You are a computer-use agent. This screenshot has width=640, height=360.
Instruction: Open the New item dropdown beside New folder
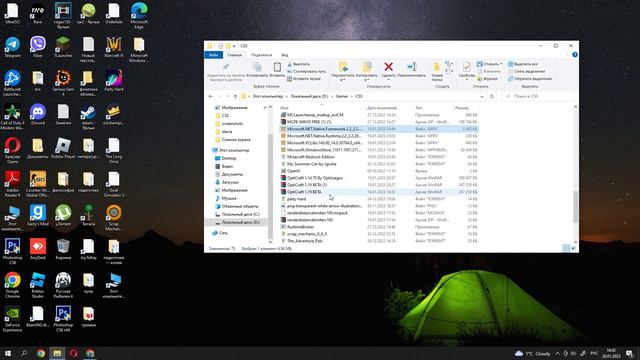point(449,64)
